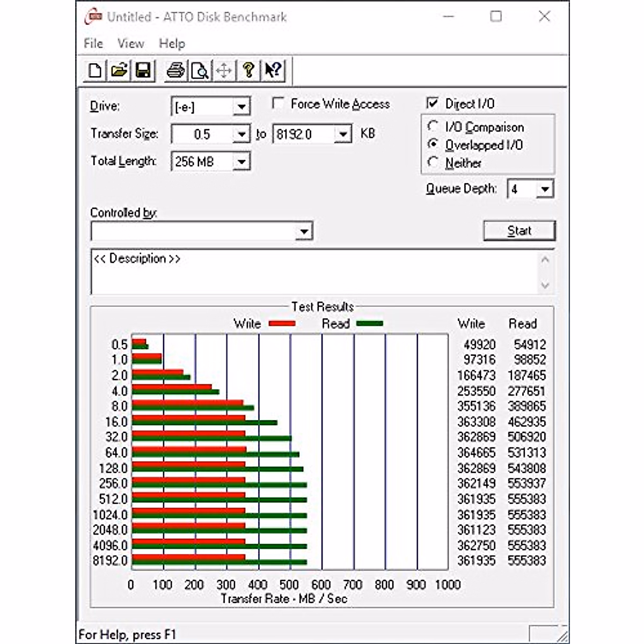Open a saved benchmark via folder icon
This screenshot has width=644, height=644.
click(119, 70)
